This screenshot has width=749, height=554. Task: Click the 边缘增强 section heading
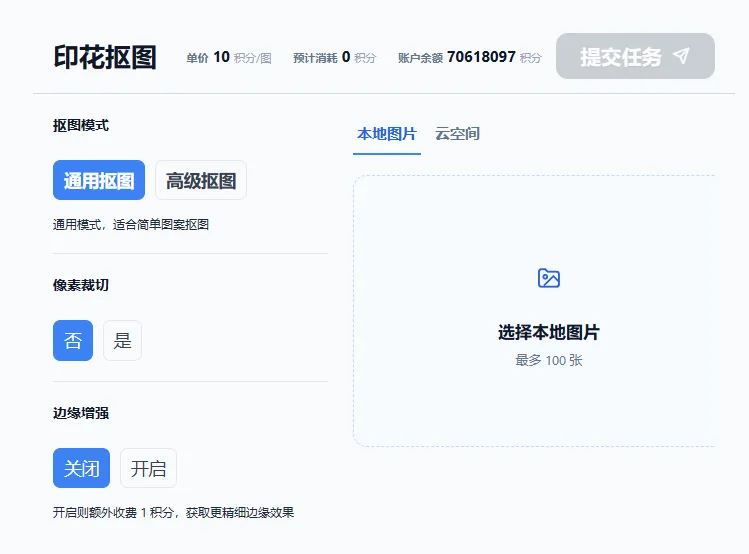[x=81, y=413]
